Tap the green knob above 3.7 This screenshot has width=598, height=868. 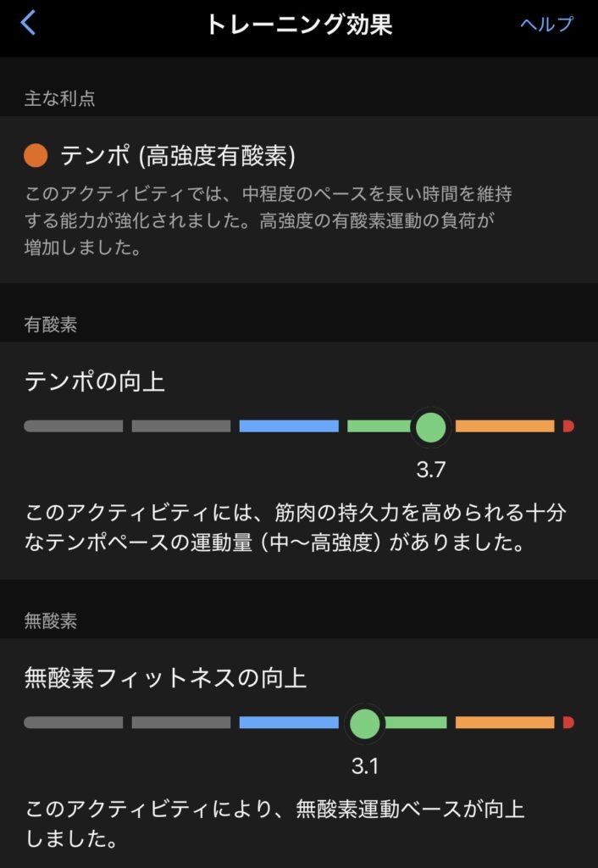(430, 426)
